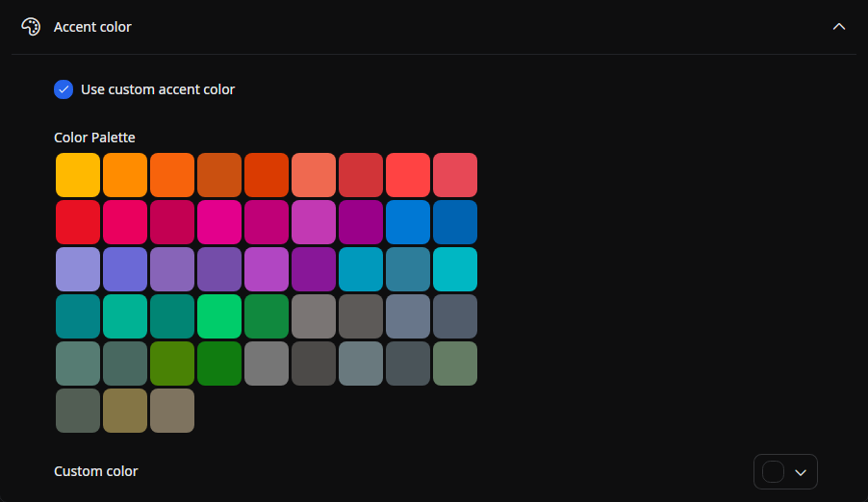
Task: Choose the orchid pink-purple swatch in second row
Action: [x=314, y=222]
